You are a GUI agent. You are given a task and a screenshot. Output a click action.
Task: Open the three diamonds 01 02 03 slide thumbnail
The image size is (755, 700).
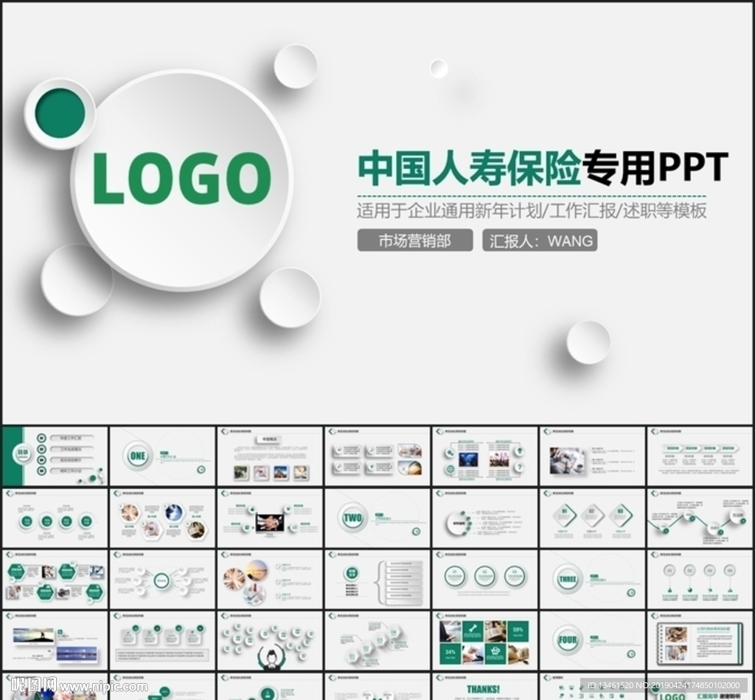pyautogui.click(x=592, y=518)
